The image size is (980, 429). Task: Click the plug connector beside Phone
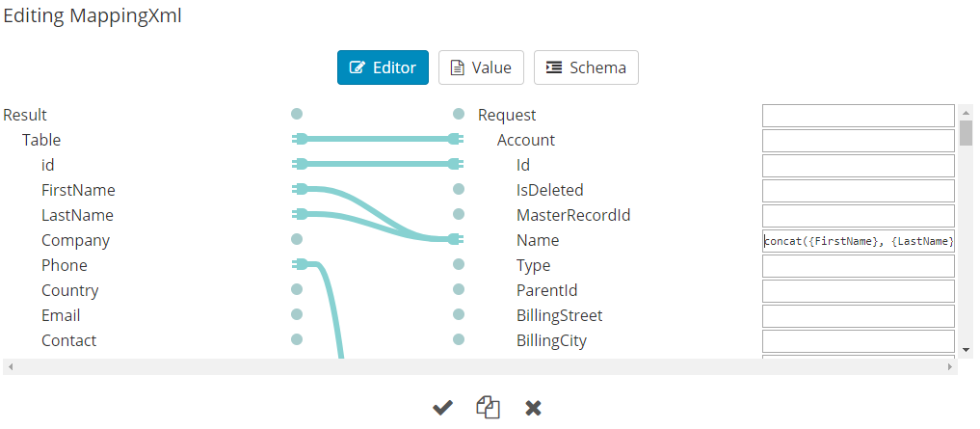coord(300,264)
